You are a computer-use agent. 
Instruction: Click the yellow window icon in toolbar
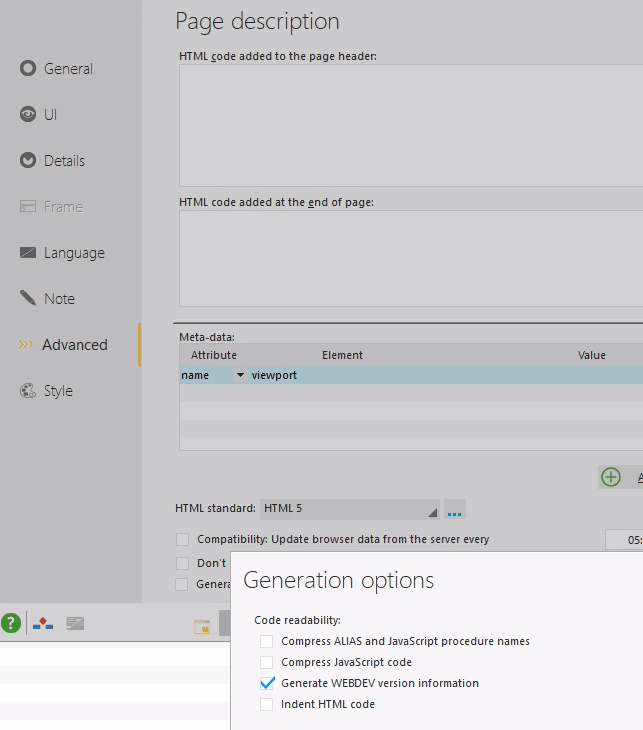(202, 627)
